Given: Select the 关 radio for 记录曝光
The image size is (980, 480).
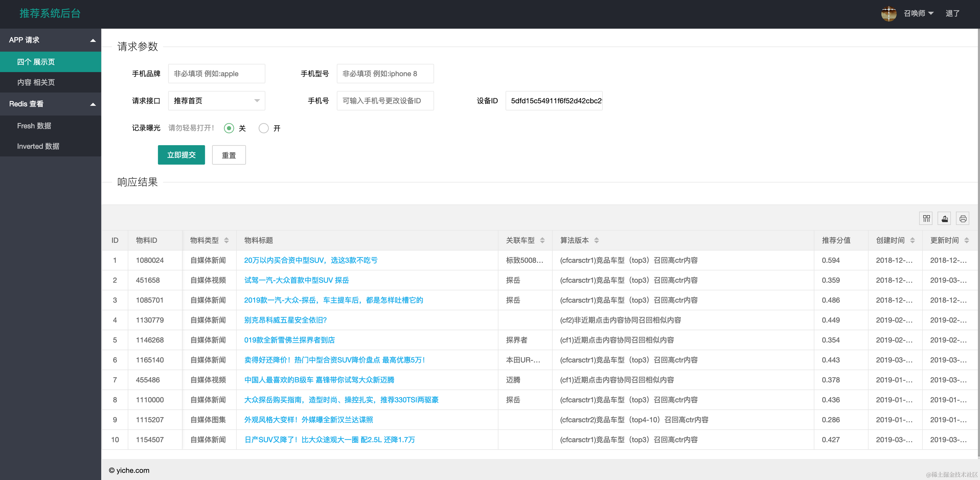Looking at the screenshot, I should click(x=229, y=128).
